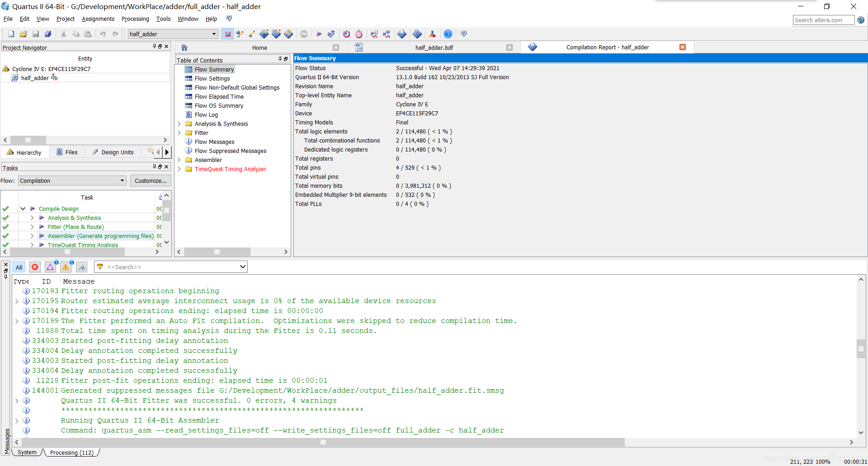The height and width of the screenshot is (466, 868).
Task: Toggle the error messages filter button
Action: tap(35, 267)
